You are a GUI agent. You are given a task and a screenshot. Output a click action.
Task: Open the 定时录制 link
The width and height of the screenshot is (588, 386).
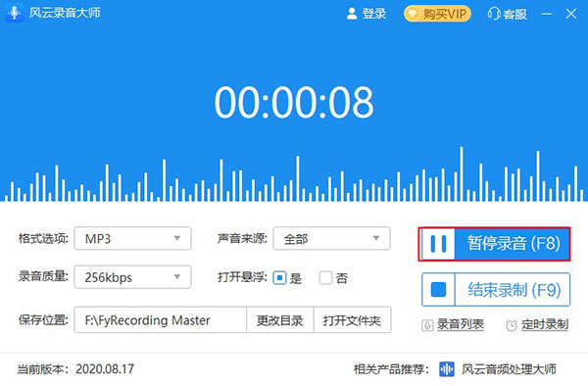(545, 324)
